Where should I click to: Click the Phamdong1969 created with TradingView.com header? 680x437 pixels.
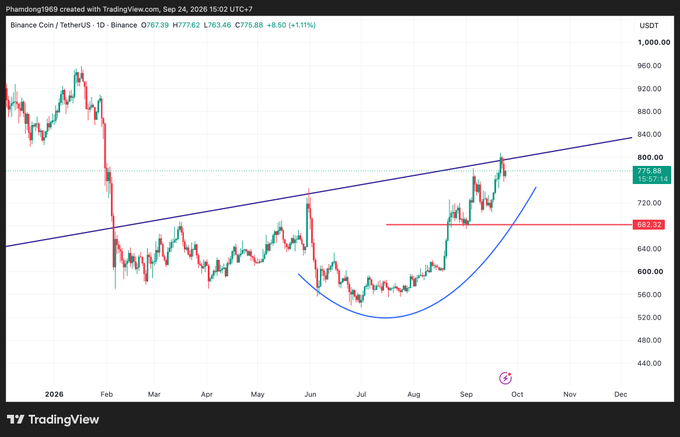coord(129,9)
